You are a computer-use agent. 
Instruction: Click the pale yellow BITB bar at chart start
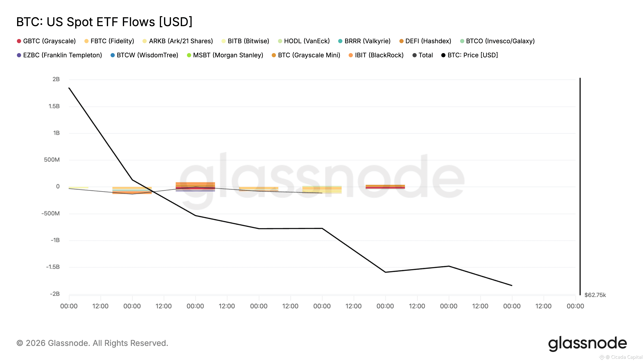tap(78, 188)
